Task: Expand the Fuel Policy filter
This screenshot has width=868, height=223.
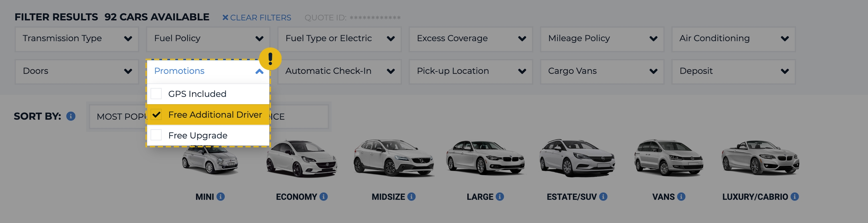Action: click(x=208, y=38)
